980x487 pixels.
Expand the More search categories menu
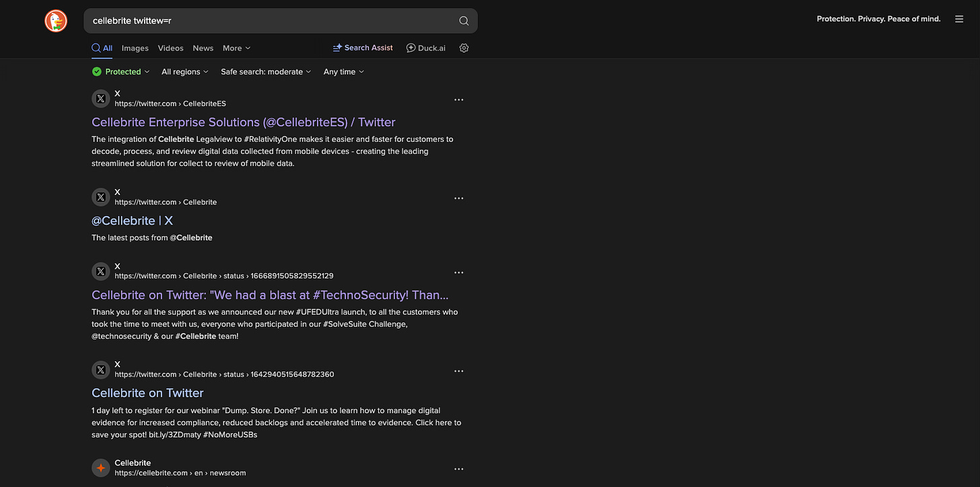click(237, 48)
